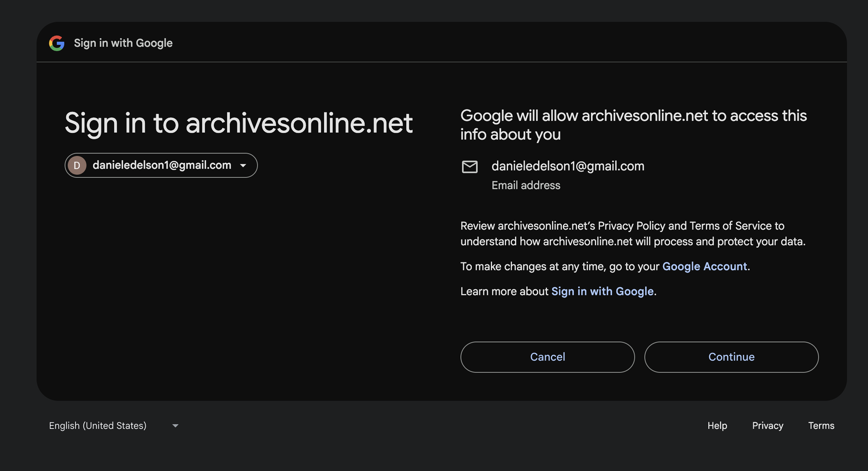Click the Google G logo
The width and height of the screenshot is (868, 471).
point(57,43)
